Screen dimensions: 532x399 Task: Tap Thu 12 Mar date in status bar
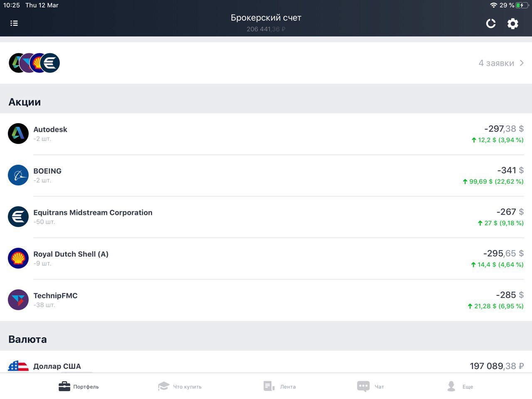[x=42, y=5]
